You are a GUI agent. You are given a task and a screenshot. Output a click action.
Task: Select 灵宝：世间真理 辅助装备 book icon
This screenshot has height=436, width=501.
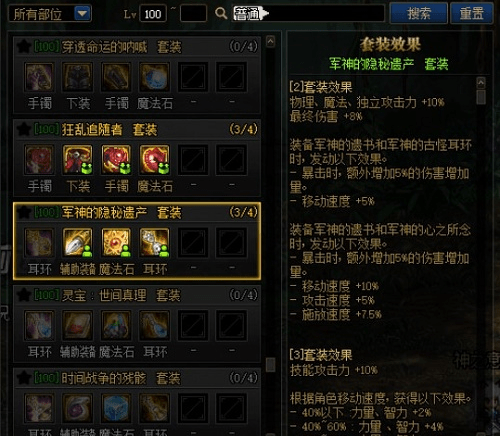point(77,325)
